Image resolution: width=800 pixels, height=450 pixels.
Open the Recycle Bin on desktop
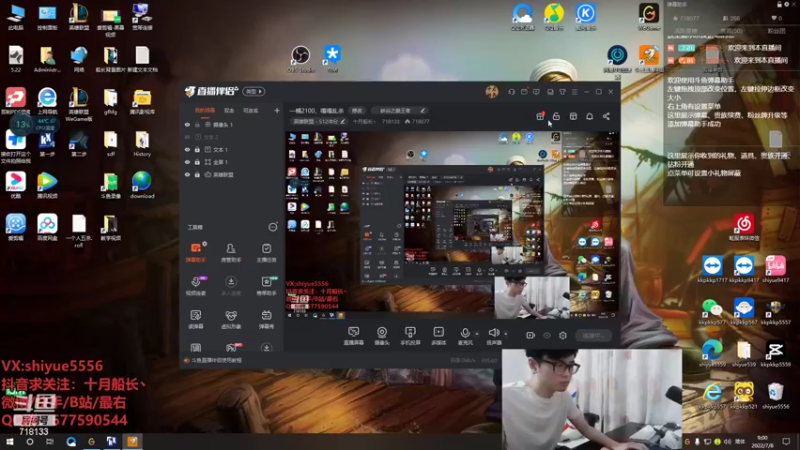coord(775,395)
